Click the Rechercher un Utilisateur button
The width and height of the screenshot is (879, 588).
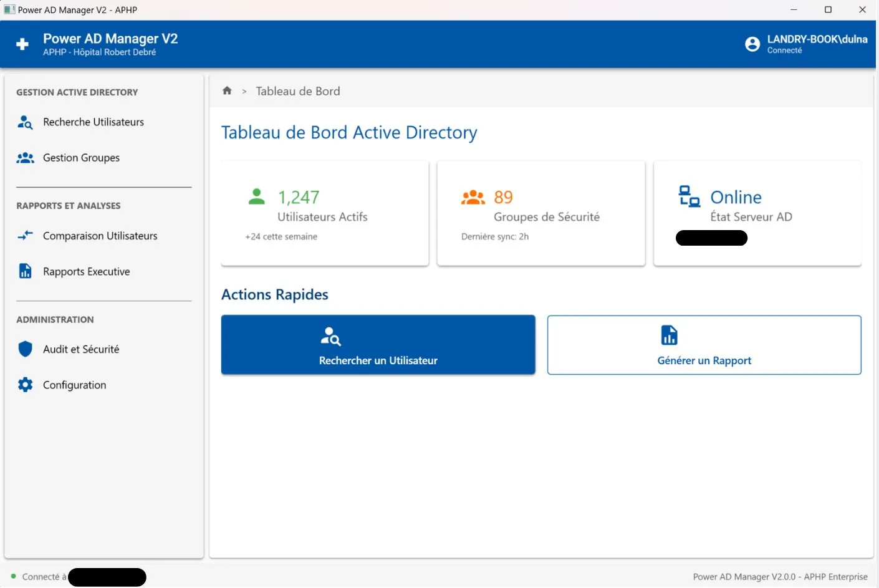[x=378, y=345]
